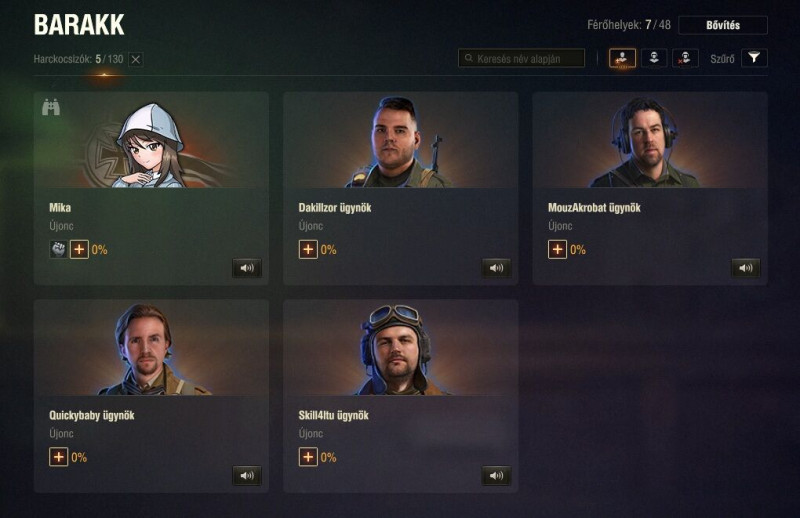Clear the Harckocsizók filter with X

(136, 59)
